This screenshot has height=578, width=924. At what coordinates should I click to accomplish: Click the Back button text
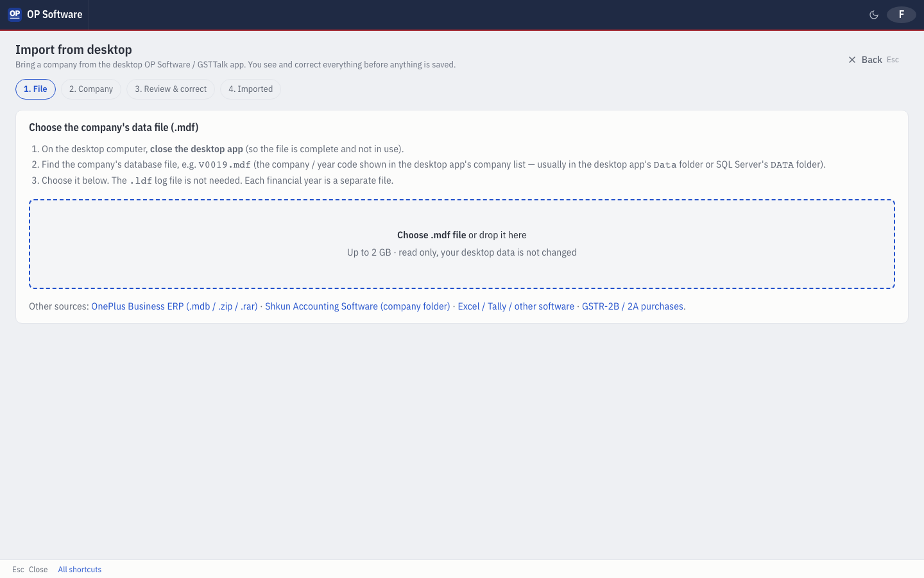point(871,60)
